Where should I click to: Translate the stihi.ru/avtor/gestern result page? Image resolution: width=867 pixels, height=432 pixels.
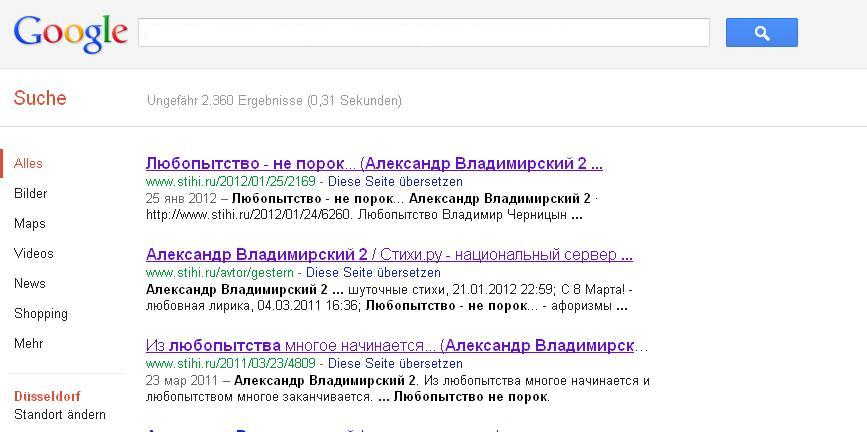[373, 272]
